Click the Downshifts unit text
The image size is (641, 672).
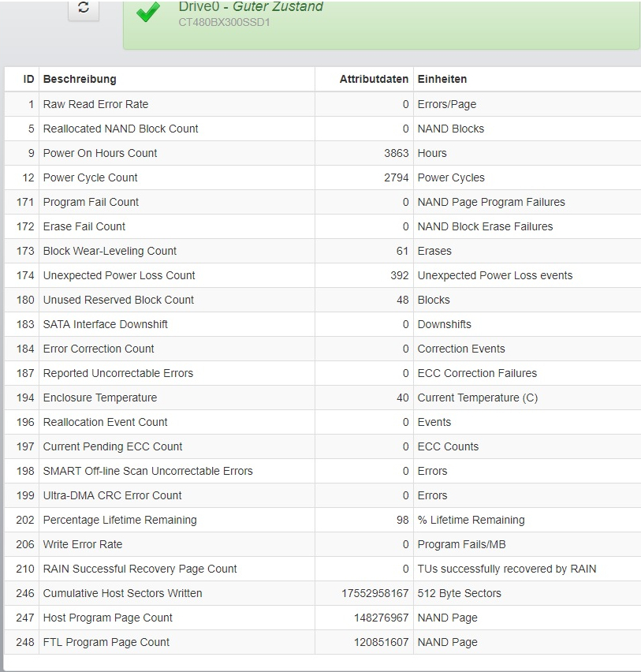tap(445, 324)
